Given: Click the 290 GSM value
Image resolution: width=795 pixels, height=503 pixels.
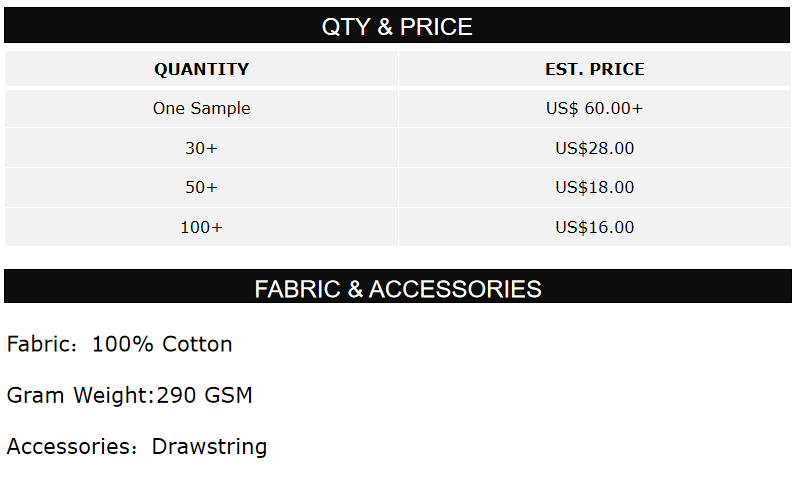Looking at the screenshot, I should point(204,395).
